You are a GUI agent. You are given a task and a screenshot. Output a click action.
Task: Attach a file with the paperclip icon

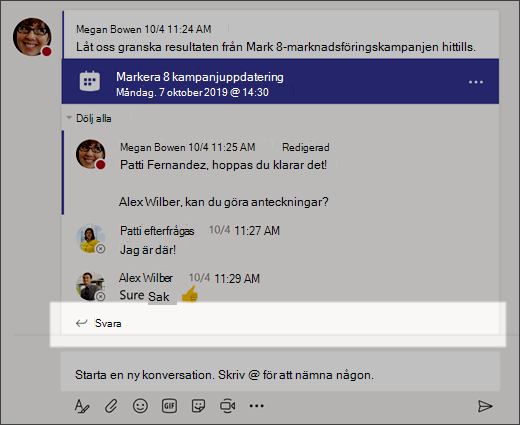(111, 406)
